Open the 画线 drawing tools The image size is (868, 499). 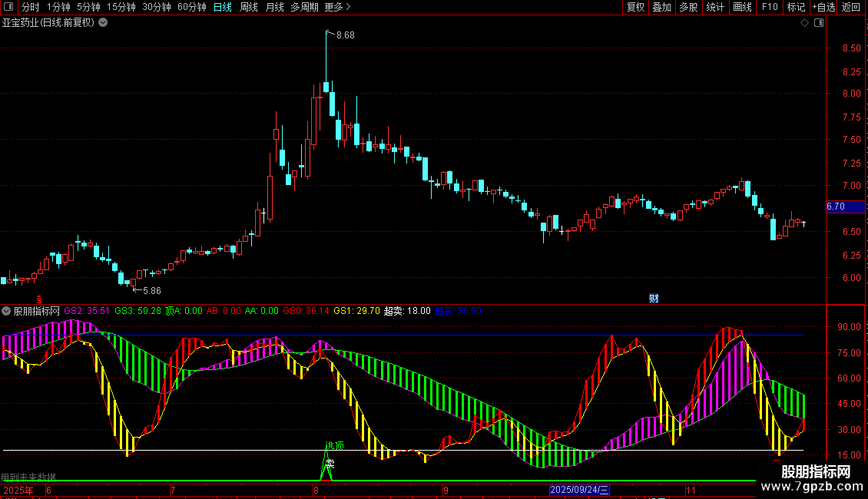[x=742, y=8]
